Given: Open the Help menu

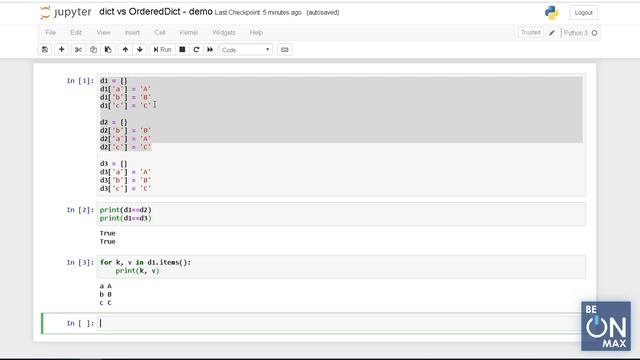Looking at the screenshot, I should pyautogui.click(x=256, y=32).
